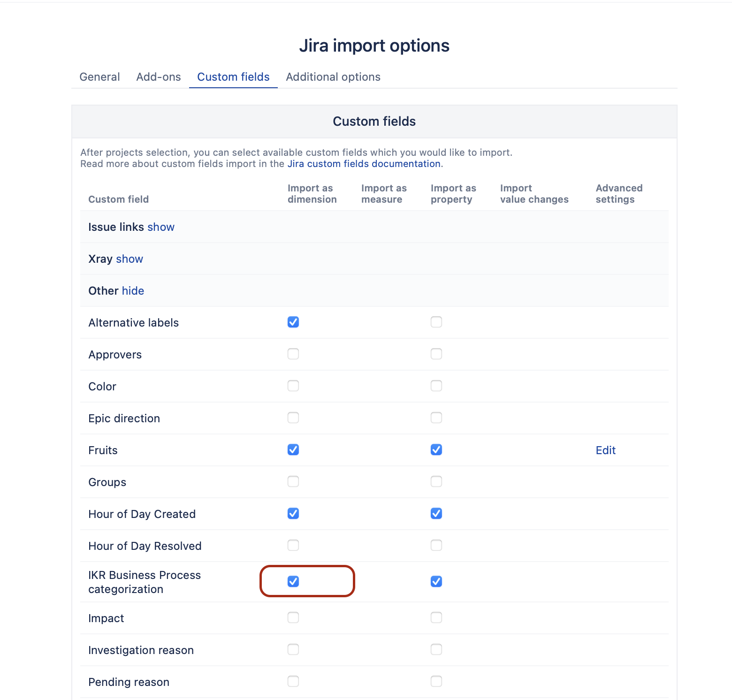Screen dimensions: 732x700
Task: Click the Jira import options heading
Action: 374,46
